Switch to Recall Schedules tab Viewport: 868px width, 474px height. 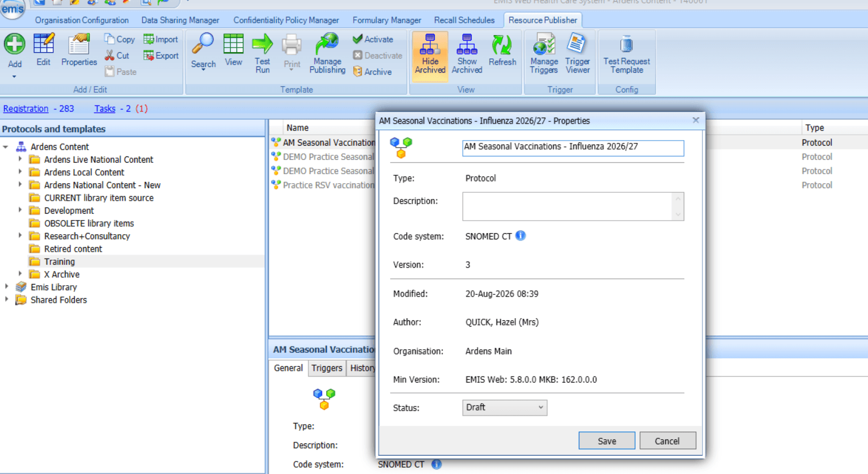point(464,20)
